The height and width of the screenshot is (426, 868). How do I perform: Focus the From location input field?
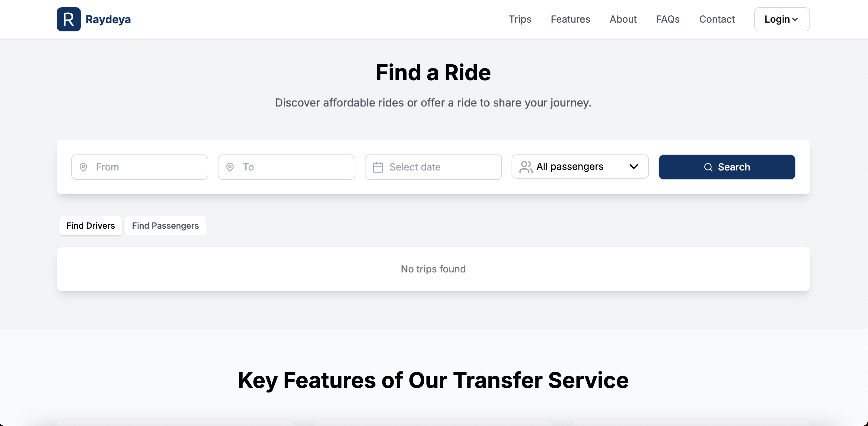(148, 167)
